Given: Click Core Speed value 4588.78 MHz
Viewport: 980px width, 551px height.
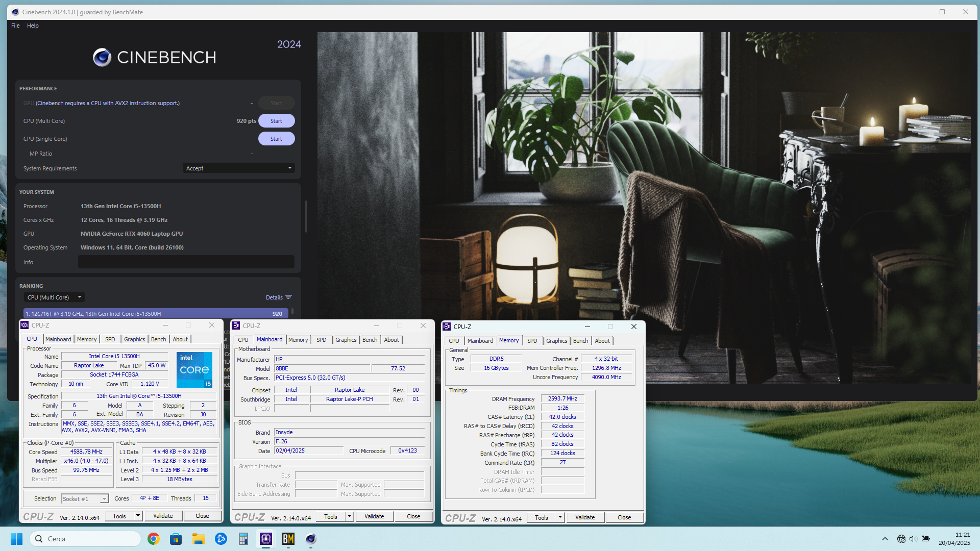Looking at the screenshot, I should [86, 452].
